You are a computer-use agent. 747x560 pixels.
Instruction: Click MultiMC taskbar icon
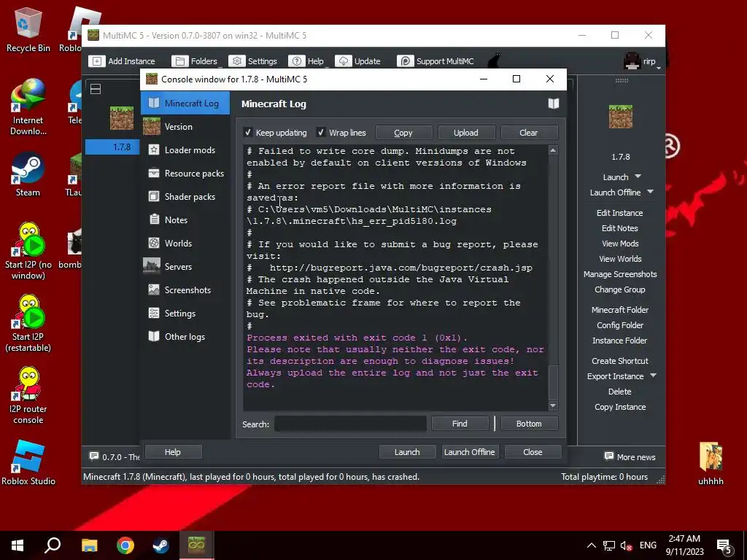point(196,545)
